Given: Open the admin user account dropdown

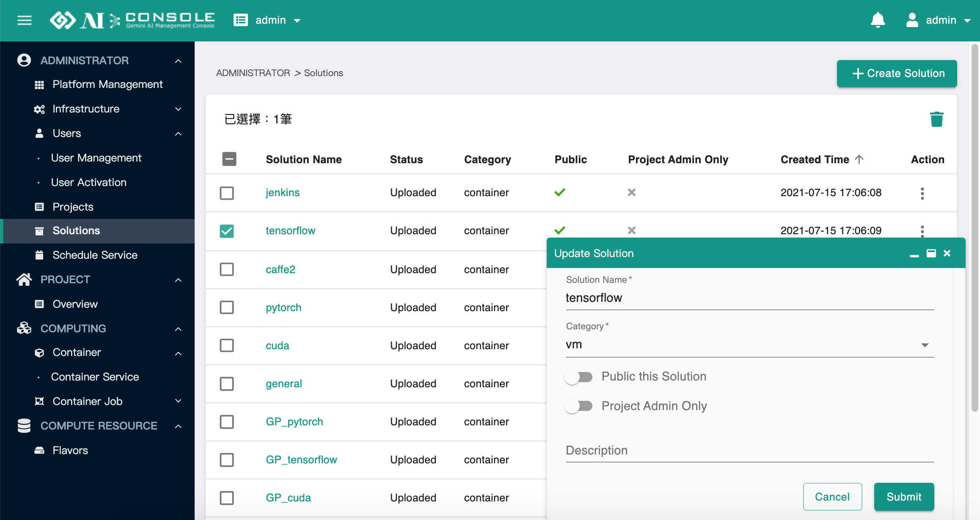Looking at the screenshot, I should coord(967,21).
